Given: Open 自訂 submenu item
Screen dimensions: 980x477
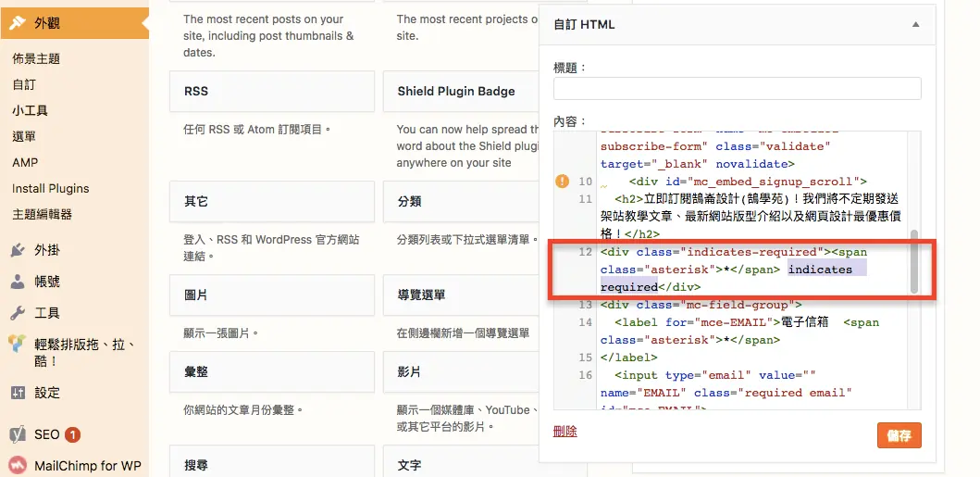Looking at the screenshot, I should (x=24, y=84).
